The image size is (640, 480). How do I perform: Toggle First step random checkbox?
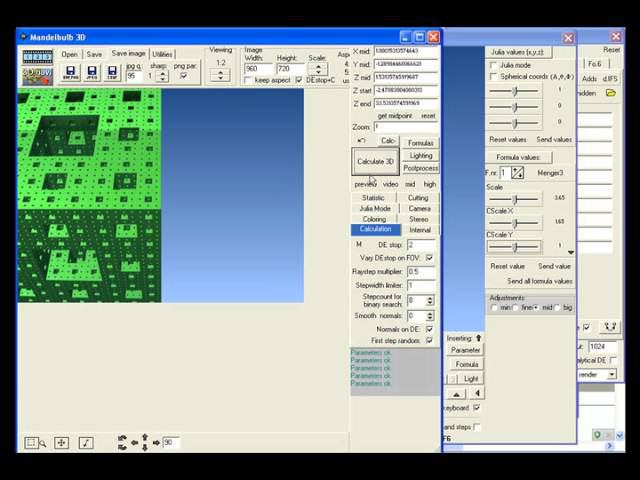[429, 340]
